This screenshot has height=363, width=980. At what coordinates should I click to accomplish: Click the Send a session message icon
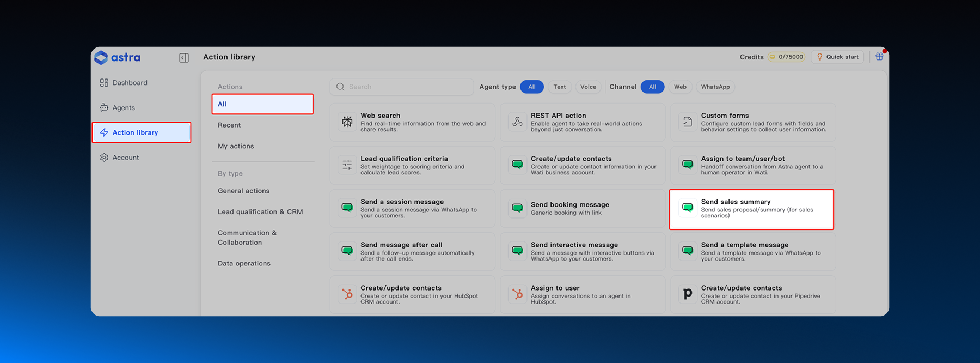point(347,208)
